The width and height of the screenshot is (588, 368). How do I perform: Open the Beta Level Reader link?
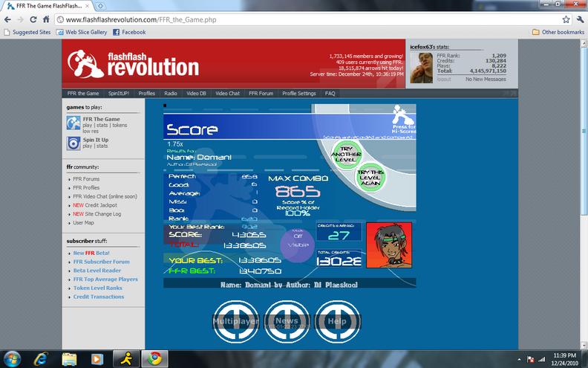pos(97,271)
